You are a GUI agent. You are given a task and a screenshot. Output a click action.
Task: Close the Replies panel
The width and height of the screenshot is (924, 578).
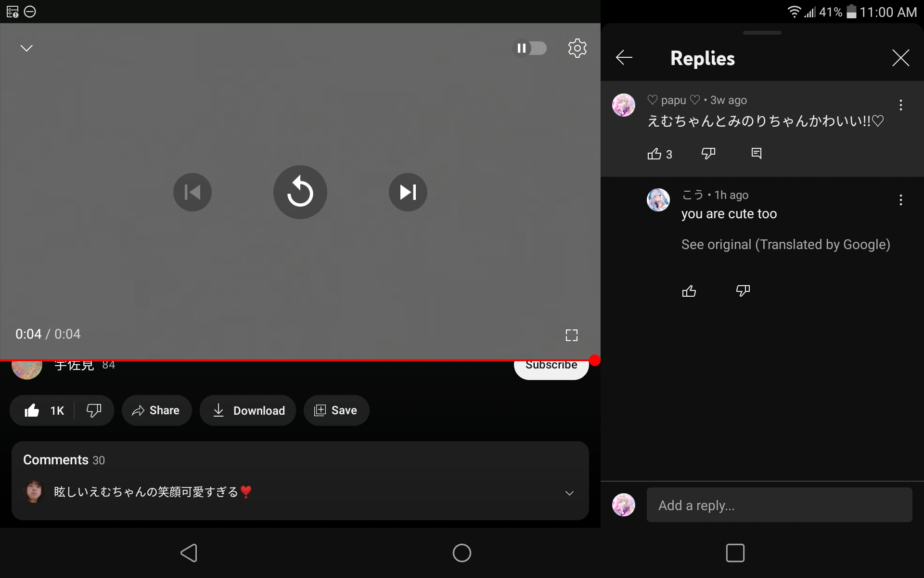click(x=900, y=57)
